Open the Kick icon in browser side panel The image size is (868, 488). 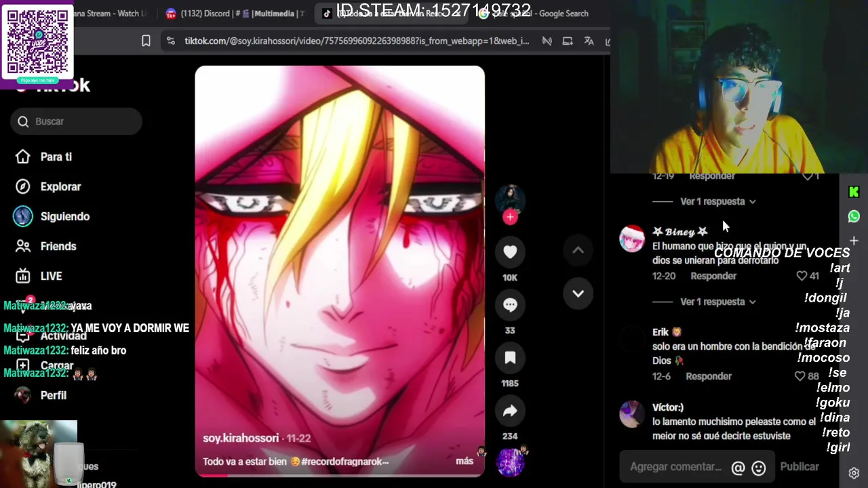[854, 192]
